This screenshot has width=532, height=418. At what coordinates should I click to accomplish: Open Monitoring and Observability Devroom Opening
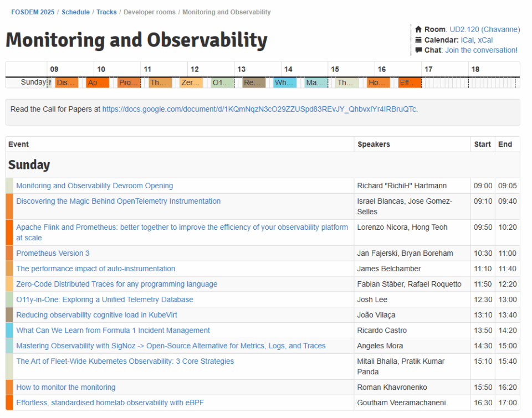coord(94,186)
